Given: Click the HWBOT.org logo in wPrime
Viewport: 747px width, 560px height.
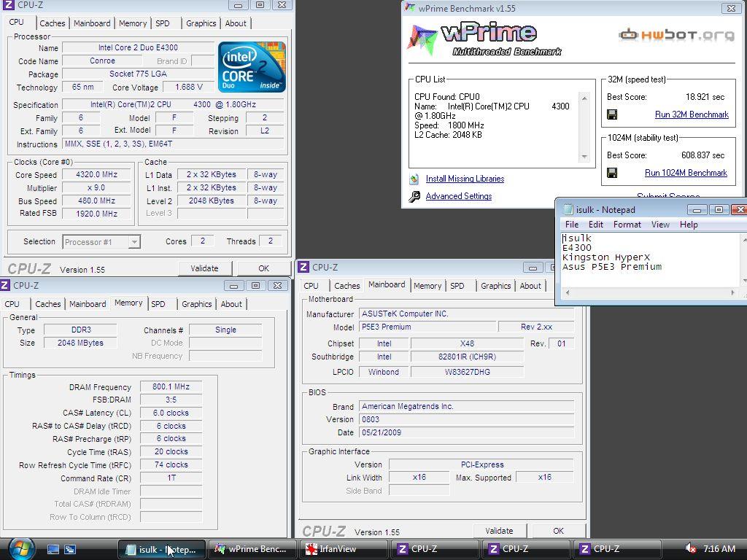Looking at the screenshot, I should 676,35.
